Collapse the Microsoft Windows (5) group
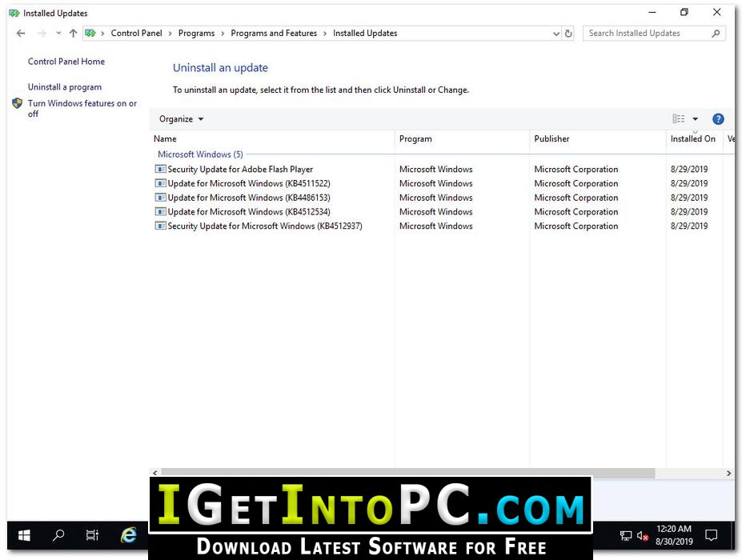 (x=200, y=154)
